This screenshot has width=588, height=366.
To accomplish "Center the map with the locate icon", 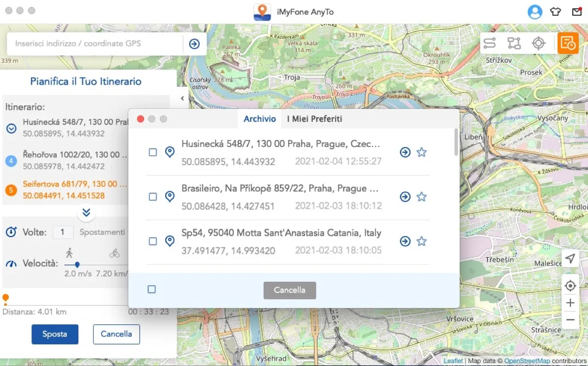I will 570,286.
